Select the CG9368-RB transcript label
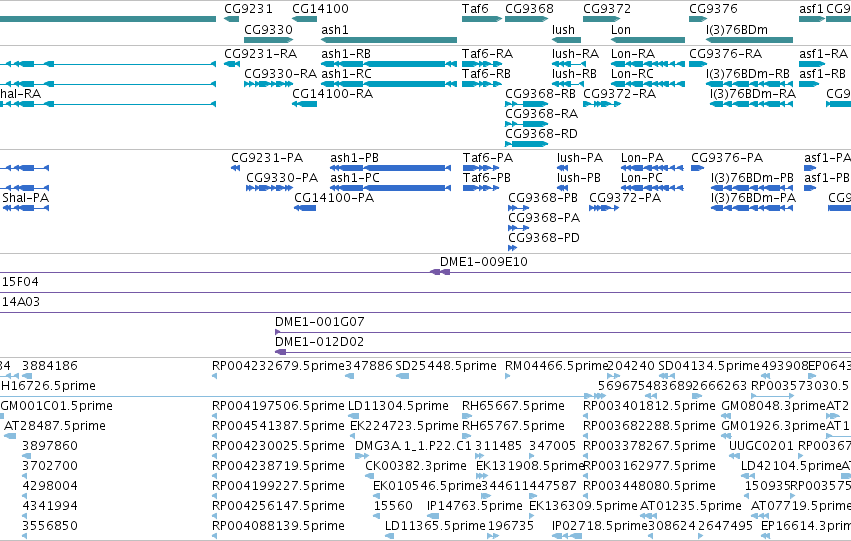Screen dimensions: 851x541 point(541,94)
